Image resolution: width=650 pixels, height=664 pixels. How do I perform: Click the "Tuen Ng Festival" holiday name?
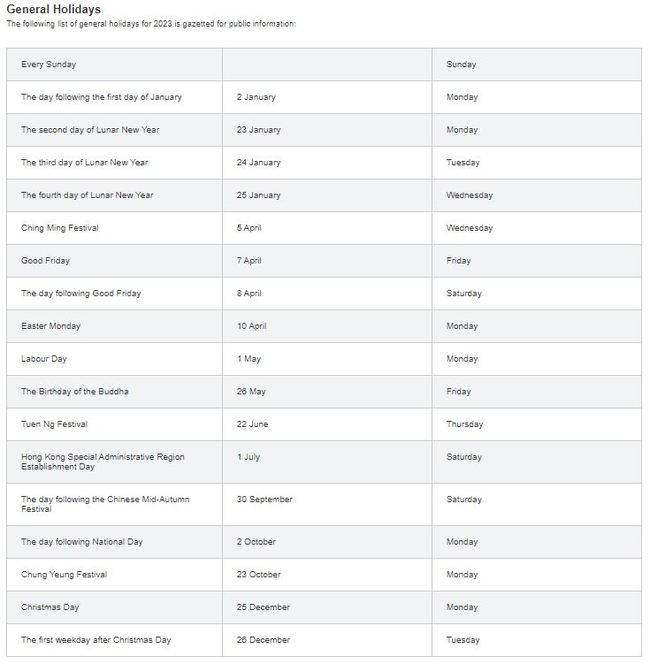tap(54, 424)
